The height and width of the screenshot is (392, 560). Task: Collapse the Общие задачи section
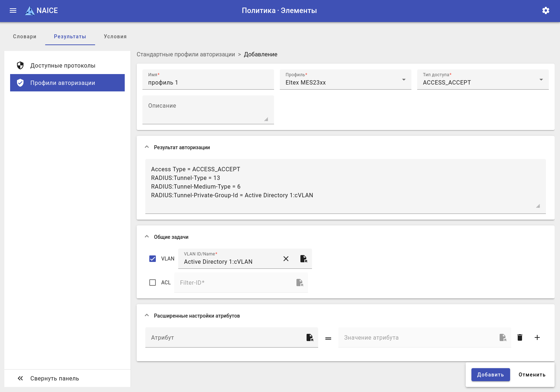click(x=147, y=237)
